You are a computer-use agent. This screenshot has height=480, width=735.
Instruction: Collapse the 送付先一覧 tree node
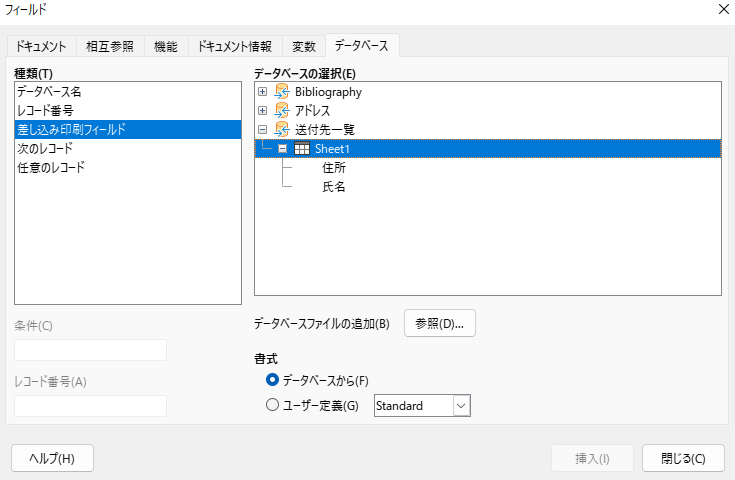[x=263, y=130]
